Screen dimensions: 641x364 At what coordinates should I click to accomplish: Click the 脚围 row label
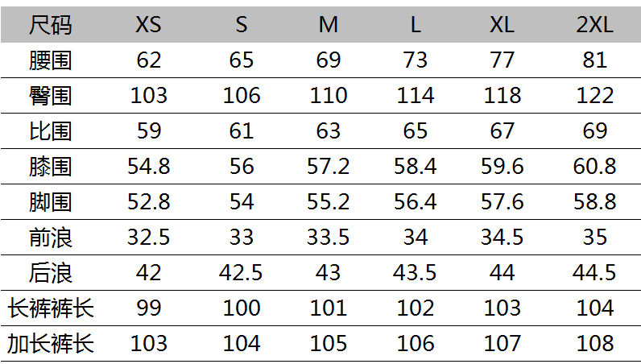[51, 201]
